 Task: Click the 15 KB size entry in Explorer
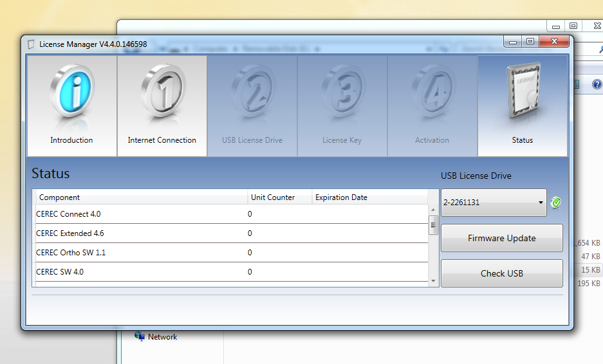click(590, 270)
